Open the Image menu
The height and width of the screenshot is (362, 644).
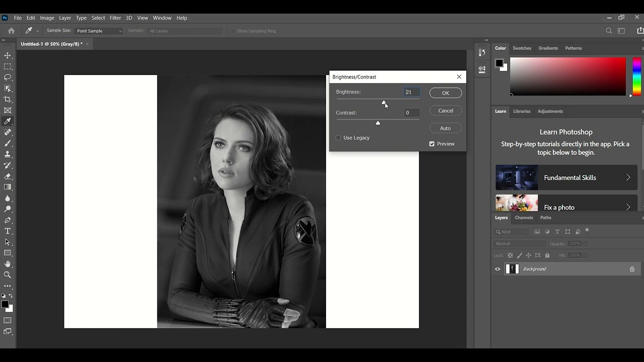pos(47,18)
